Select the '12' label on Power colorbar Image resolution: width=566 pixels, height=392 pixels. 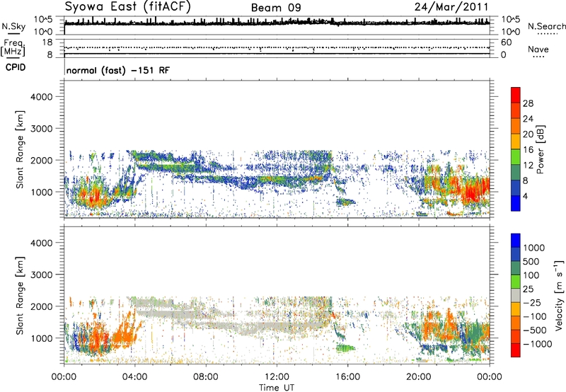point(528,166)
